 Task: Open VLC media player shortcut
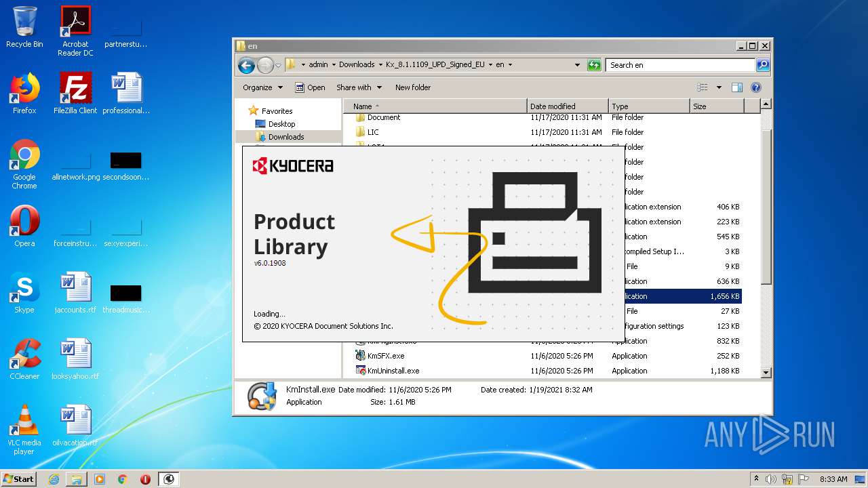point(24,430)
